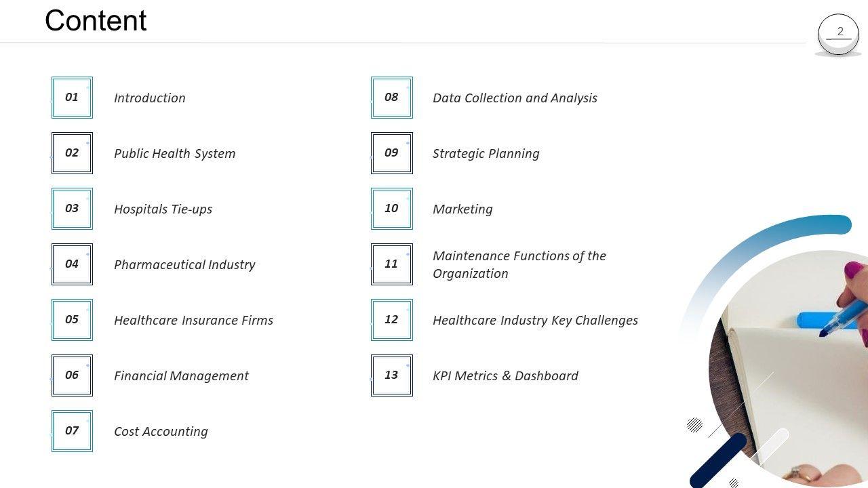This screenshot has height=488, width=868.
Task: Click the 08 numbered box icon
Action: (x=391, y=98)
